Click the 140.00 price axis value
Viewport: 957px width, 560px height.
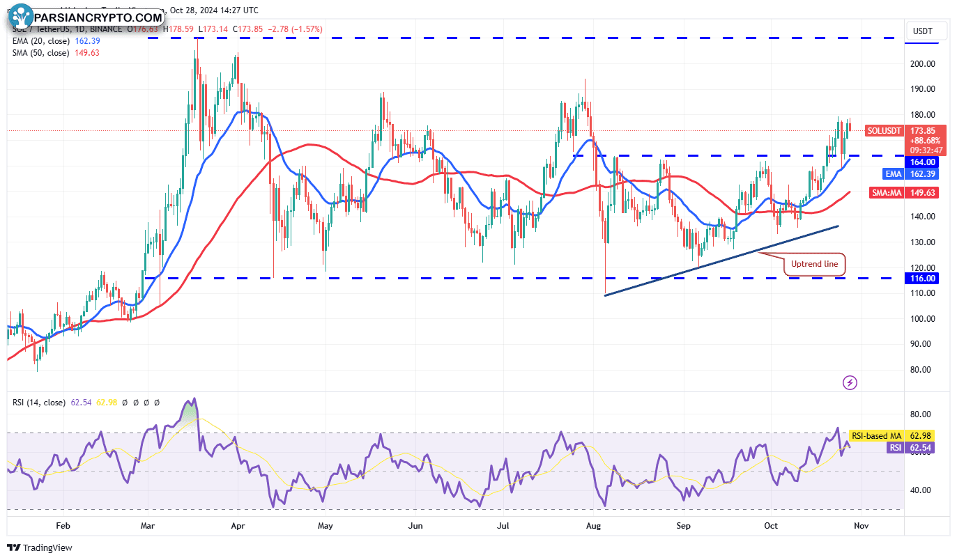[x=924, y=217]
